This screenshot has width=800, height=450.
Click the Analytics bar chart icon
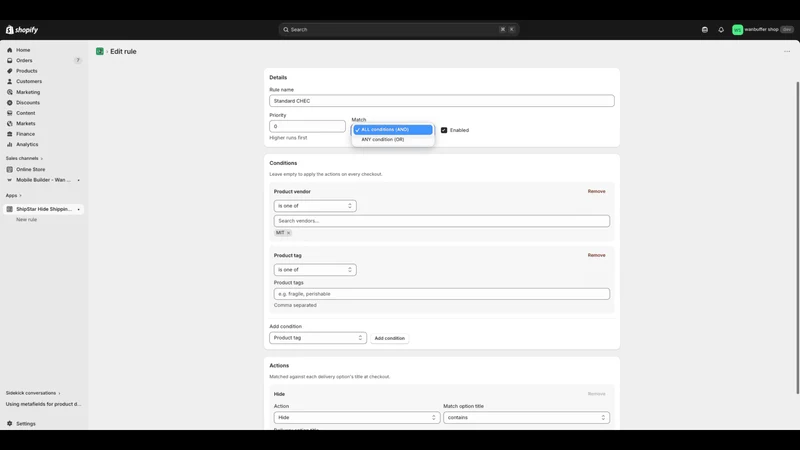pos(9,144)
